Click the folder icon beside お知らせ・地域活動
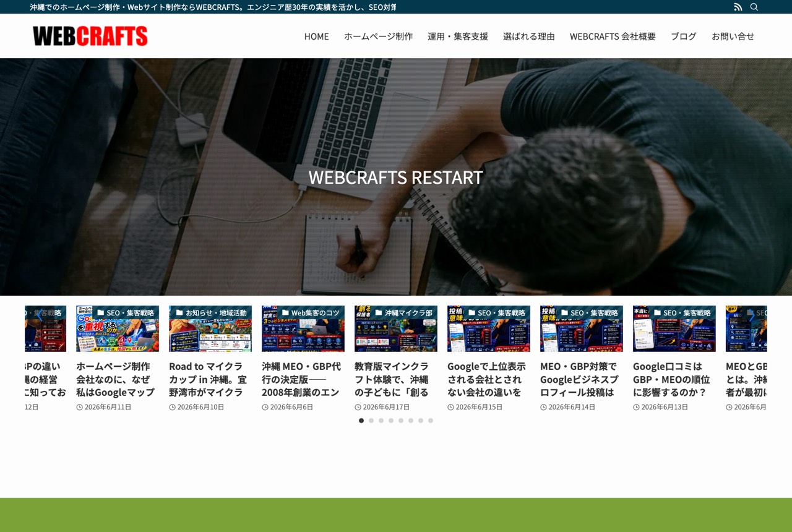This screenshot has width=792, height=532. [x=179, y=313]
